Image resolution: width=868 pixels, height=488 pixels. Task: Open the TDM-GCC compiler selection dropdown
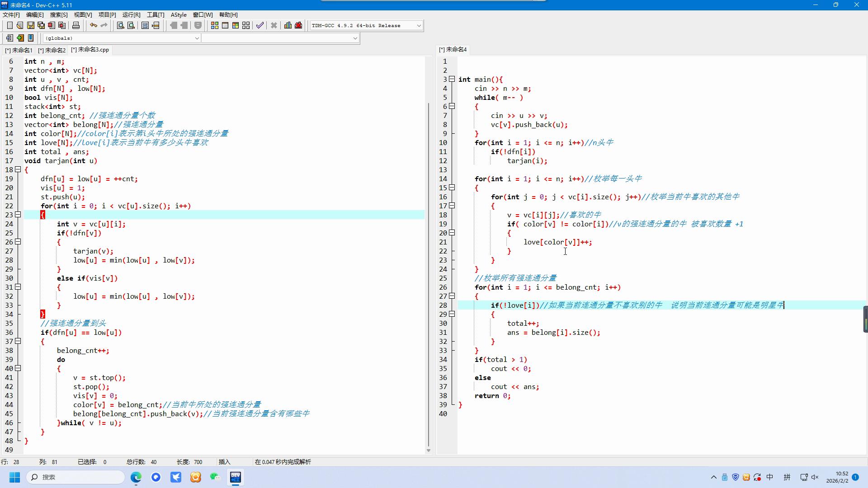pos(419,25)
